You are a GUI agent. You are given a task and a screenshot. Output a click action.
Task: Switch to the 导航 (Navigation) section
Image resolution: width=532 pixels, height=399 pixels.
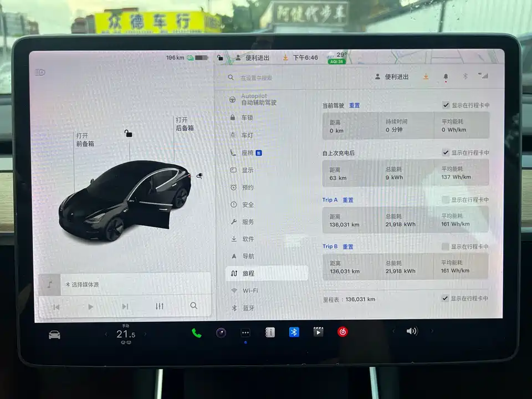click(233, 256)
